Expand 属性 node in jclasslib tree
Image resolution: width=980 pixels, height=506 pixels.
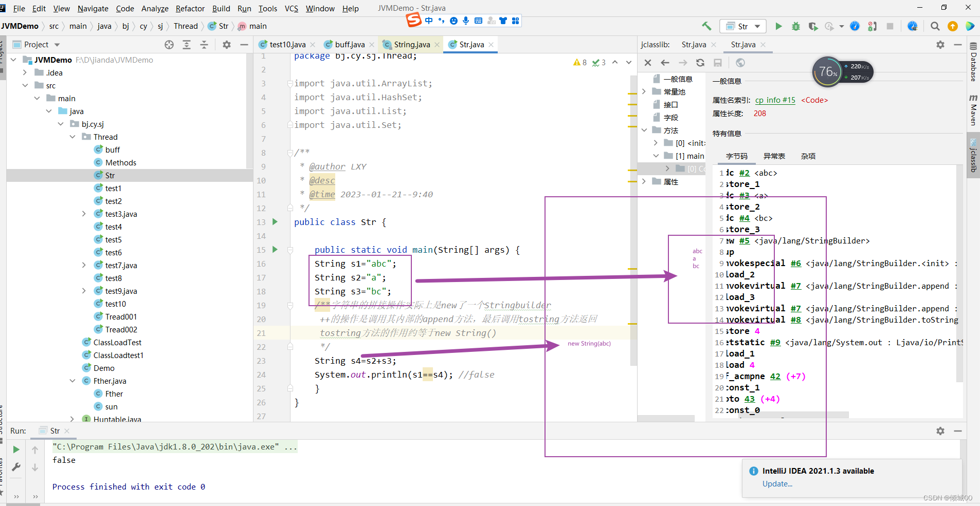tap(644, 182)
